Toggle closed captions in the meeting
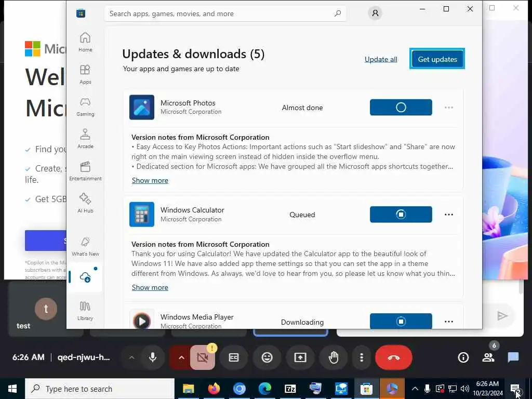Viewport: 532px width, 399px height. [234, 357]
